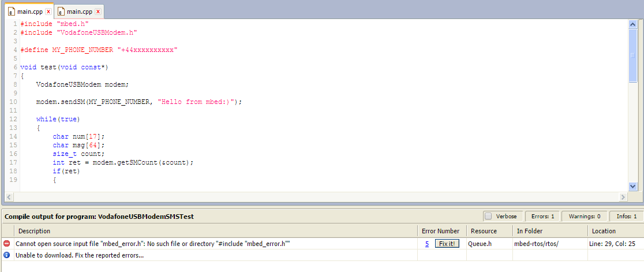The width and height of the screenshot is (644, 272).
Task: Sort by Location column header
Action: click(x=615, y=231)
